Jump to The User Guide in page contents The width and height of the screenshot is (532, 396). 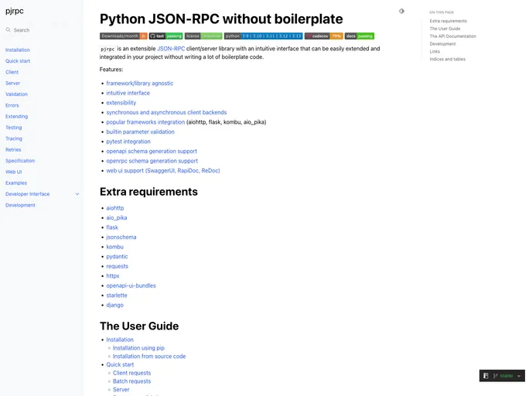coord(445,29)
